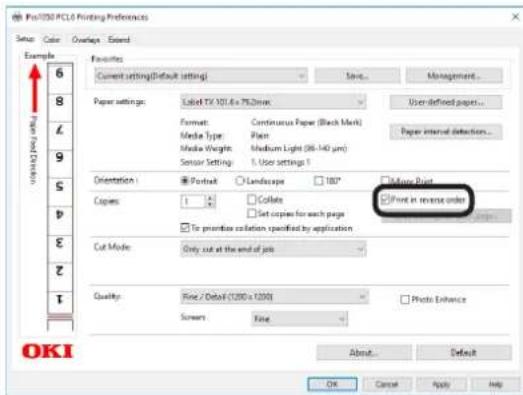Click the OKI logo

click(x=47, y=351)
